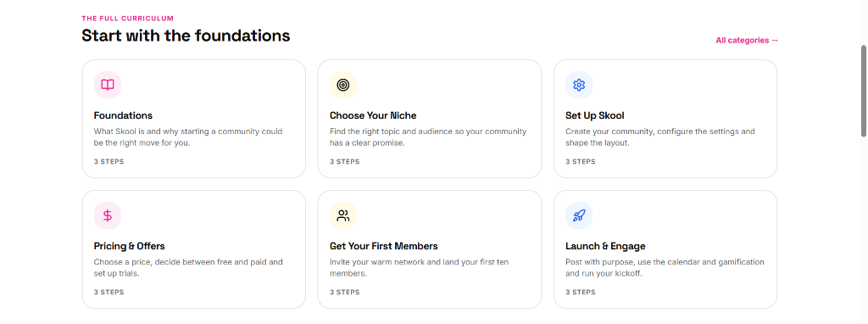
Task: Click the open book icon on Foundations card
Action: (108, 85)
